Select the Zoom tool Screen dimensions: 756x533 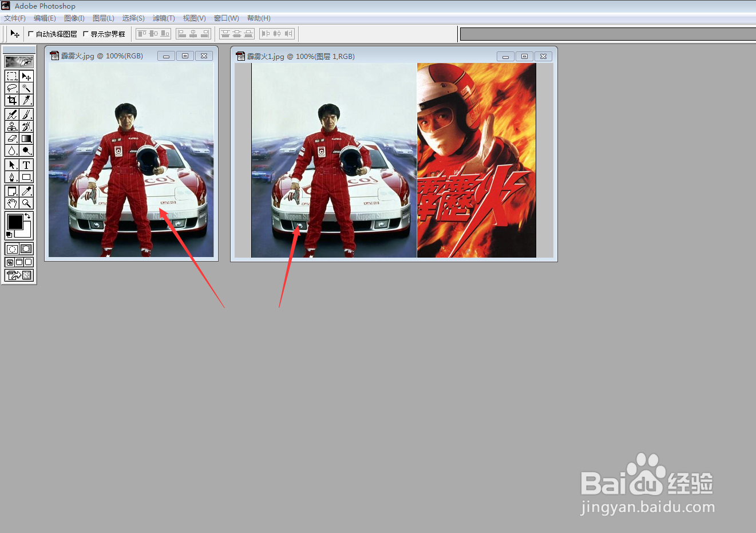point(26,203)
